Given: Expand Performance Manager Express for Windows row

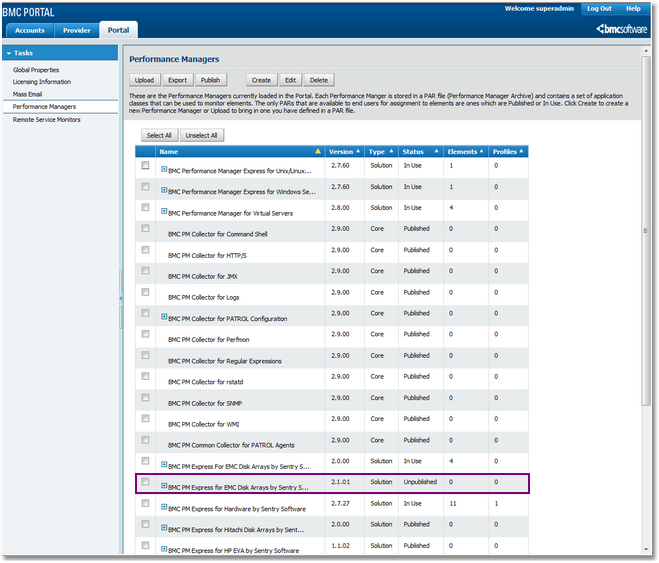Looking at the screenshot, I should (164, 190).
